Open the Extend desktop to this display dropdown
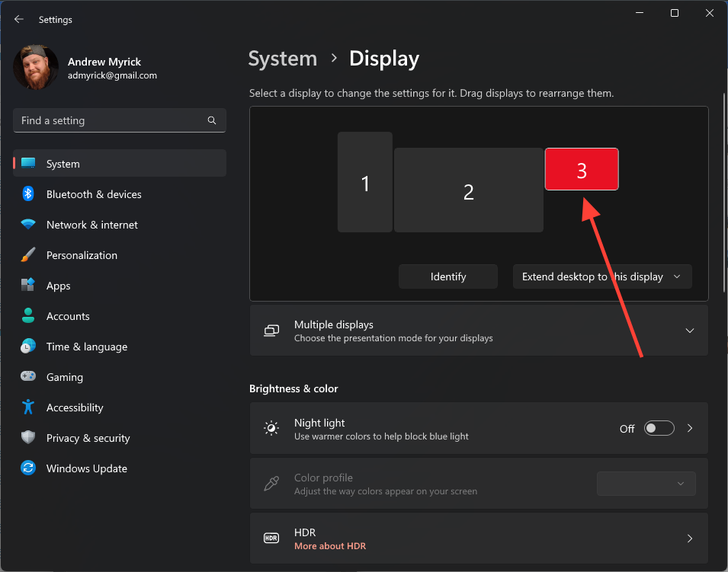Screen dimensions: 728x572 pos(601,276)
